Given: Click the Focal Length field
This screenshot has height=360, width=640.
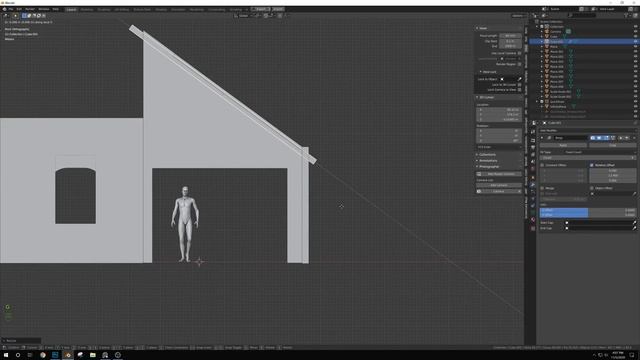Looking at the screenshot, I should [510, 36].
